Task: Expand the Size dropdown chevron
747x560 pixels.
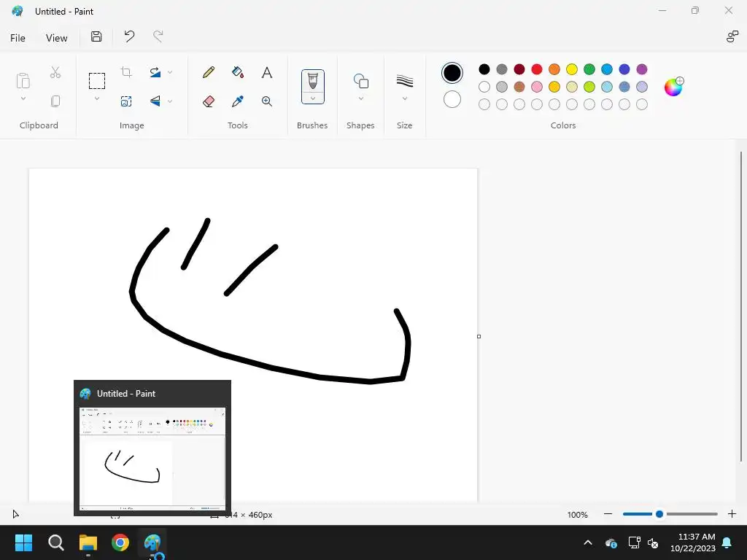Action: tap(404, 98)
